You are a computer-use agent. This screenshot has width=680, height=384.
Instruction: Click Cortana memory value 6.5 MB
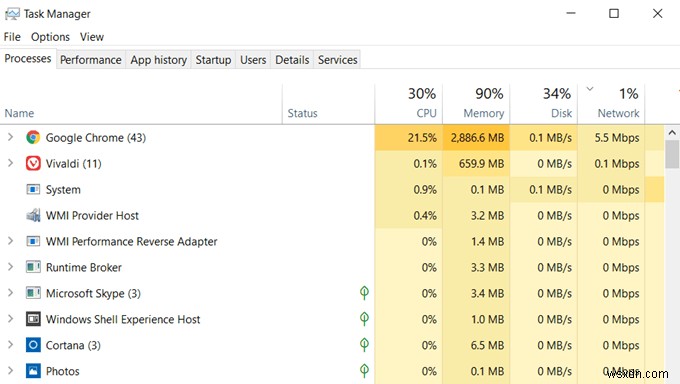(x=487, y=345)
